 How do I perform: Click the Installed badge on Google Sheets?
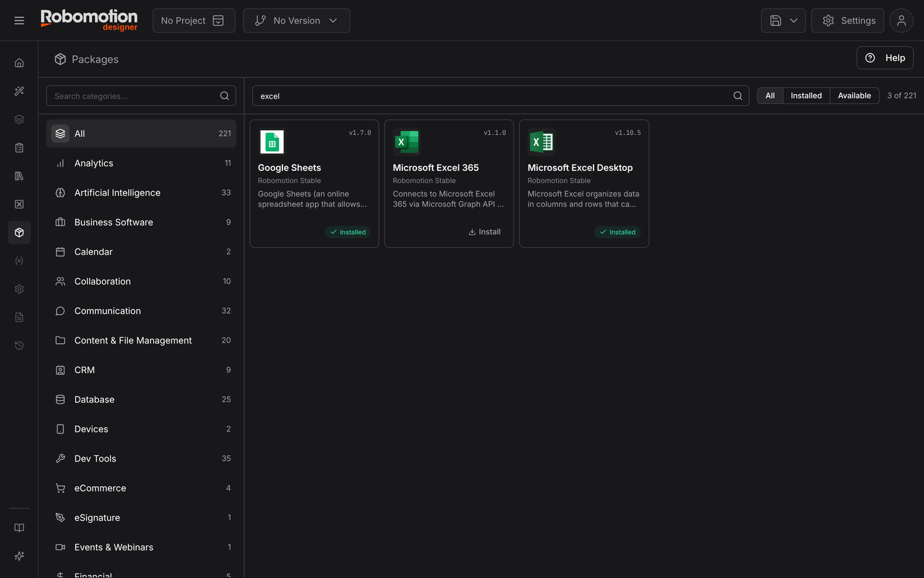tap(348, 232)
